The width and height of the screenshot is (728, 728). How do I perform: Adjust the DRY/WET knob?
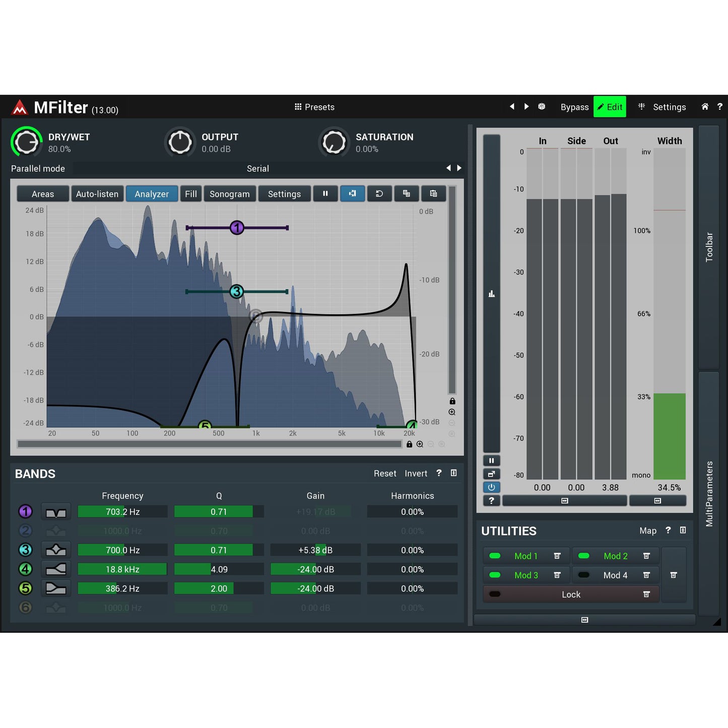[x=26, y=142]
